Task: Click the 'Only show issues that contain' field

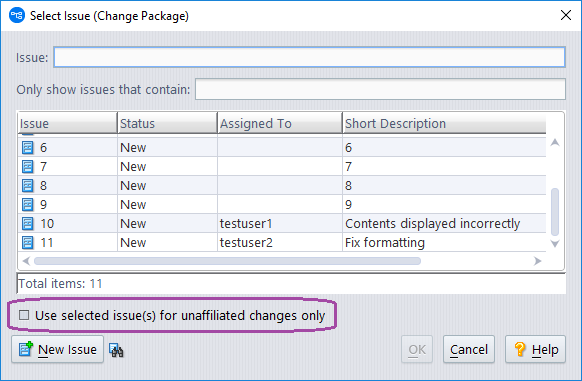Action: coord(380,89)
